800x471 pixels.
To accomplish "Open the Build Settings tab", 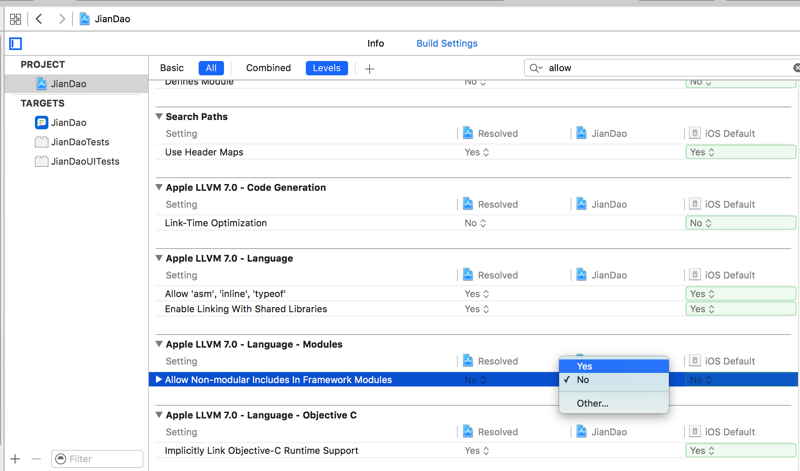I will click(x=447, y=44).
